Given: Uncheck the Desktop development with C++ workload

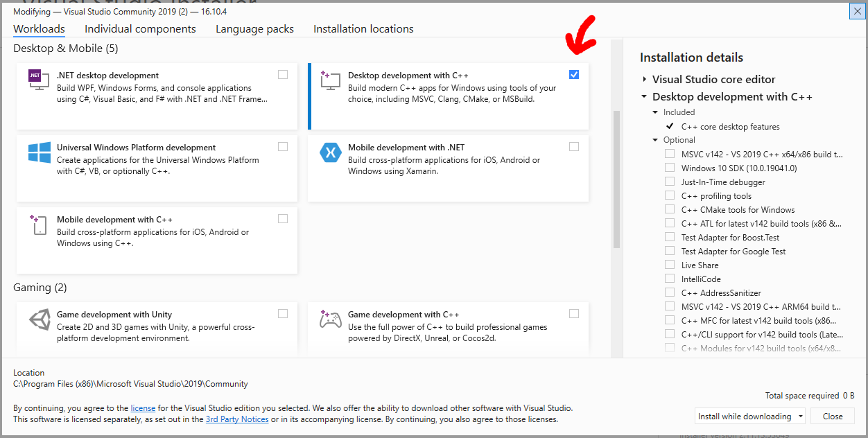Looking at the screenshot, I should [x=574, y=75].
